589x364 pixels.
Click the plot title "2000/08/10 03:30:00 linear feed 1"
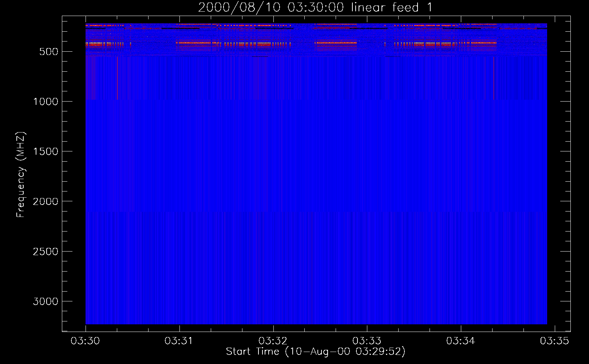[x=315, y=7]
